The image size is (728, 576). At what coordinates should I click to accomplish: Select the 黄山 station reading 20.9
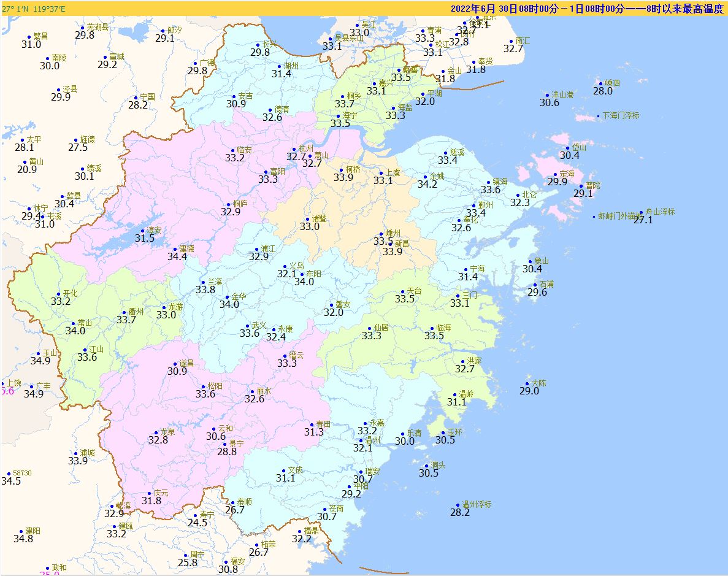27,170
